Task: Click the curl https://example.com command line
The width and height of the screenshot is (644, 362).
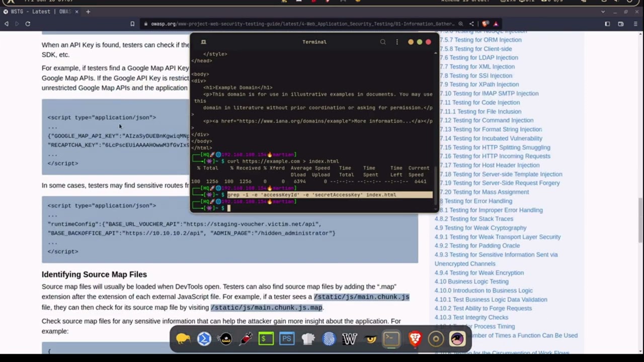Action: click(x=283, y=161)
